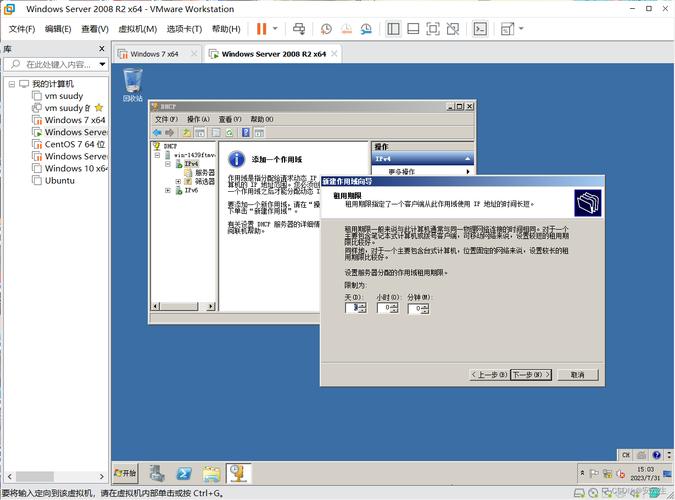The image size is (675, 500).
Task: Open the 编辑(E) menu in VMware
Action: [58, 29]
